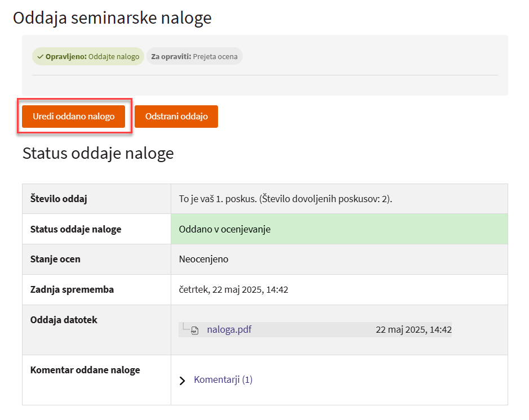Click the PDF file icon beside naloga.pdf
The height and width of the screenshot is (420, 529).
194,330
